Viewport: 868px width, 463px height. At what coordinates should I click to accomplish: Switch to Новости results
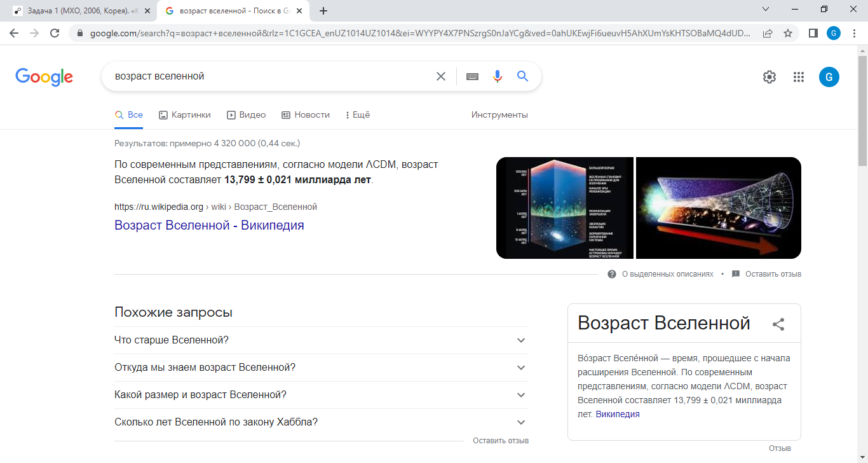point(306,115)
